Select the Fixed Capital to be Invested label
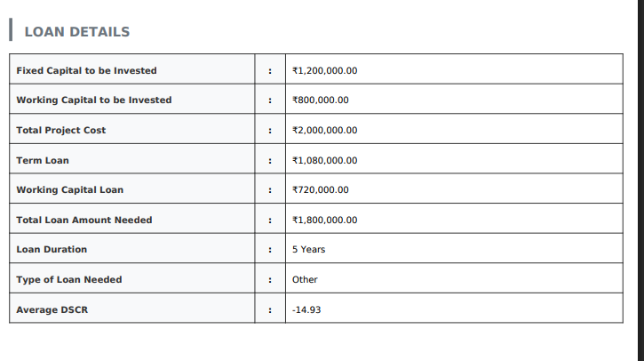 86,70
